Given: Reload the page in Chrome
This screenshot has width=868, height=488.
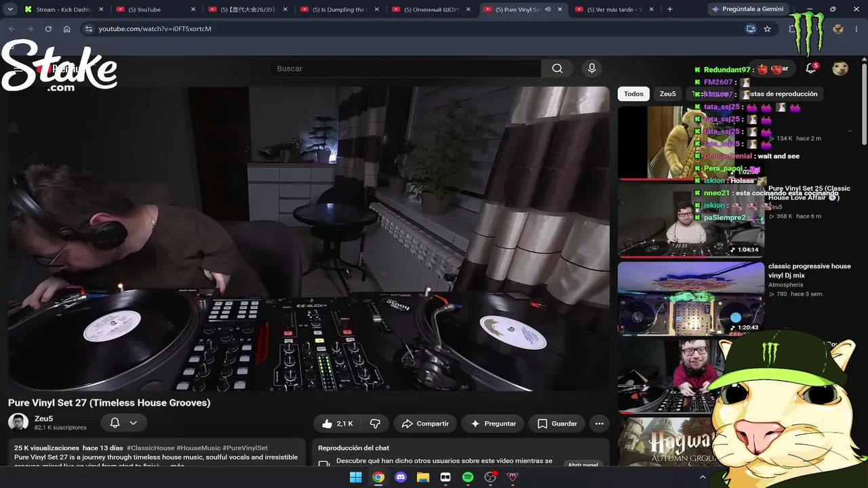Looking at the screenshot, I should coord(48,29).
